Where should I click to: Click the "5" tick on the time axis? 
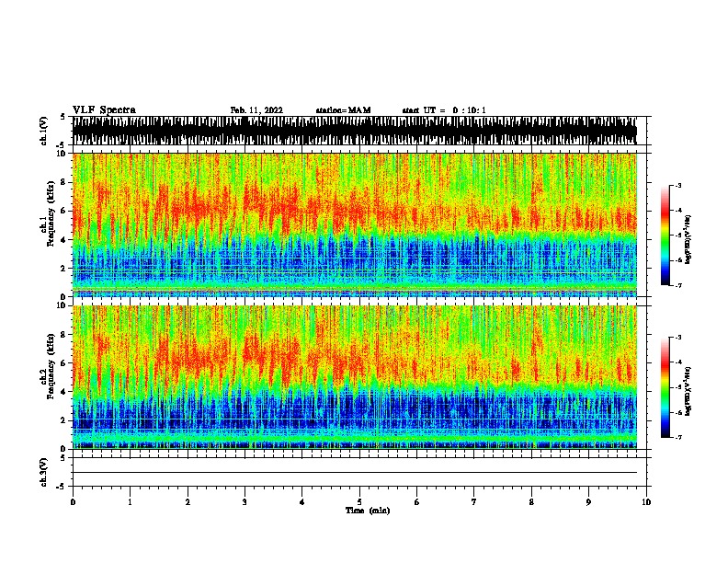pyautogui.click(x=359, y=502)
